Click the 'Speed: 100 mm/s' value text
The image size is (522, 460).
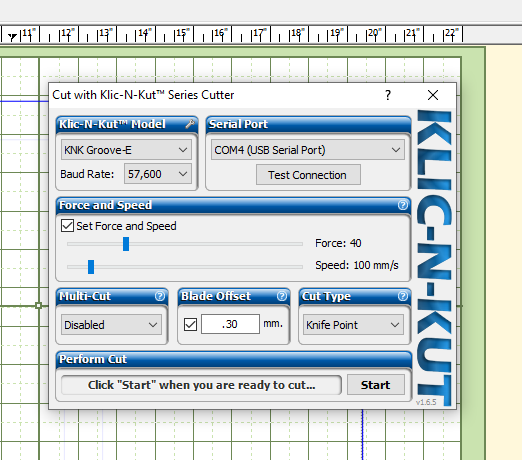click(357, 265)
